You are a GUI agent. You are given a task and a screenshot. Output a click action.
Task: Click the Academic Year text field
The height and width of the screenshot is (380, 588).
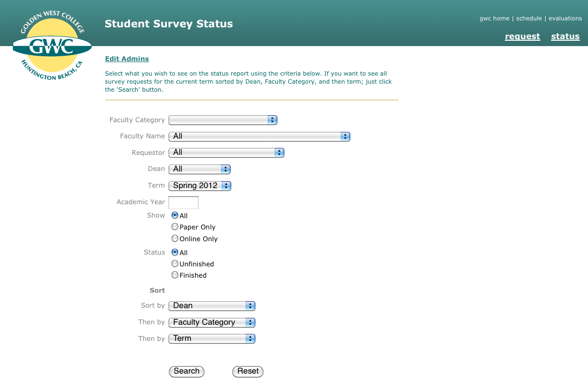183,203
